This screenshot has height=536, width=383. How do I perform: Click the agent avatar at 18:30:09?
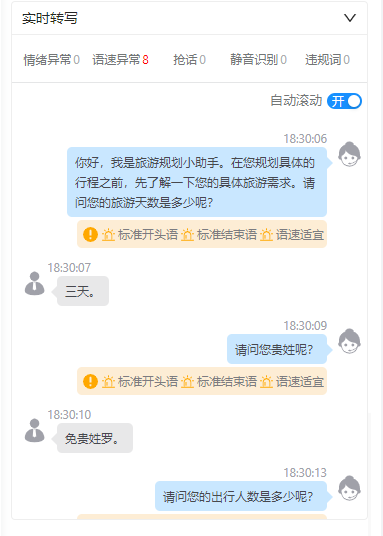(x=349, y=341)
